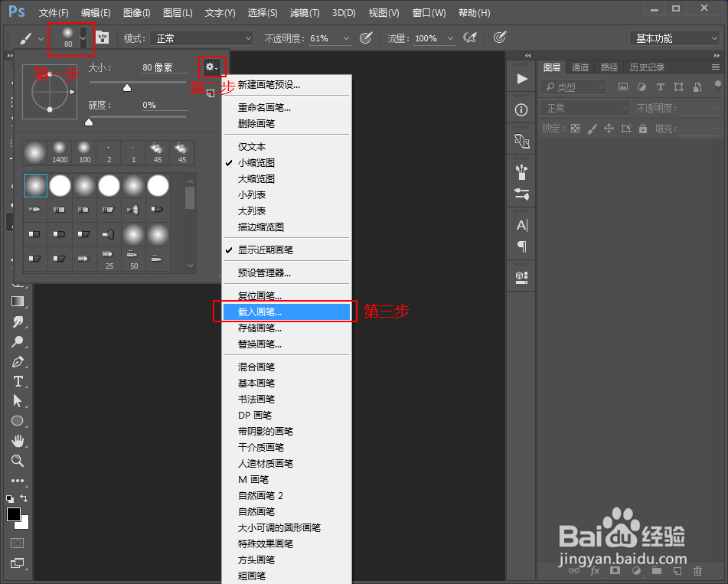Toggle pressure for opacity icon
The height and width of the screenshot is (584, 728).
pos(366,38)
